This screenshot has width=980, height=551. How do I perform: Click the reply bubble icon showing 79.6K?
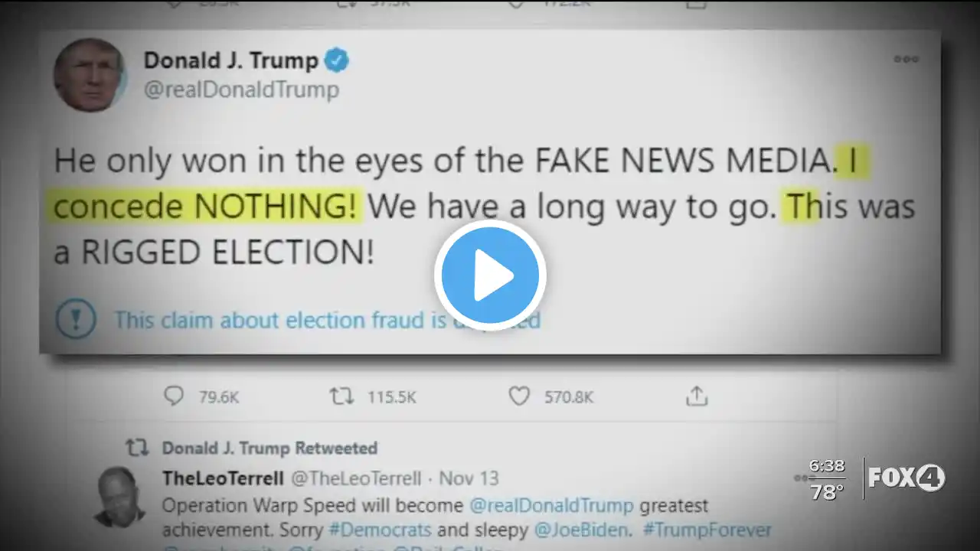pyautogui.click(x=175, y=396)
